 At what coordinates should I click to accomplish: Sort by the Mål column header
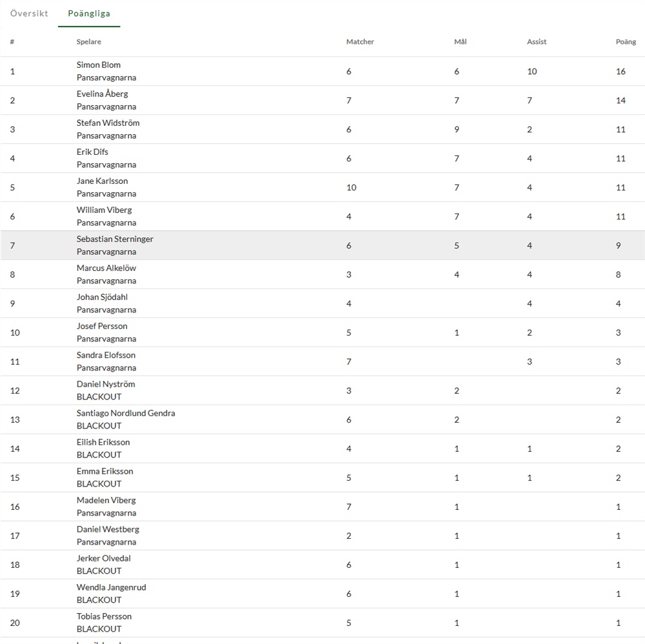[460, 42]
